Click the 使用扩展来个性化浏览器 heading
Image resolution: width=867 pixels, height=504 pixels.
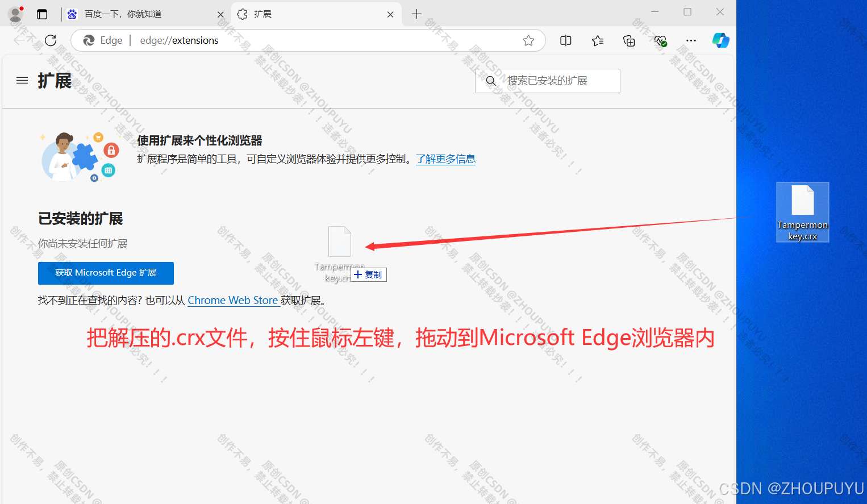point(200,140)
